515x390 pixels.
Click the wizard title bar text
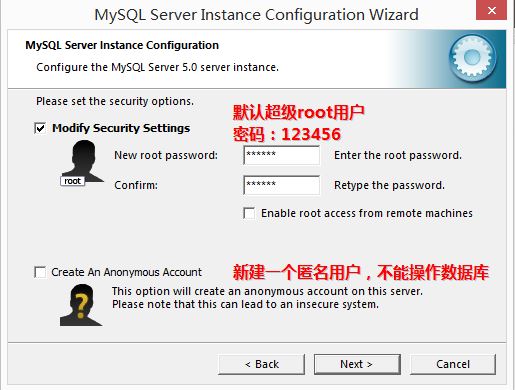tap(256, 15)
